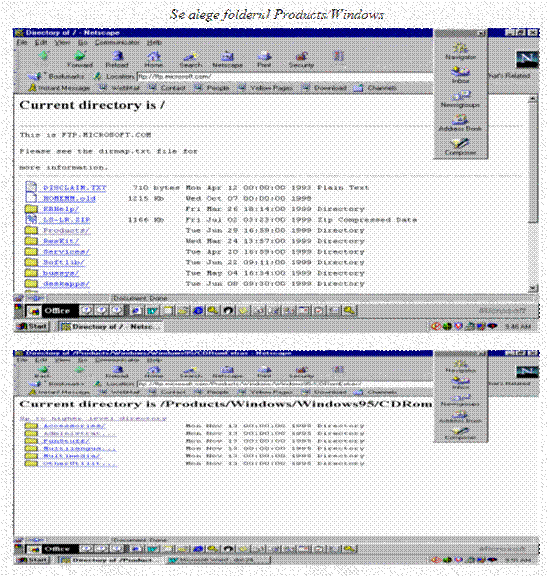547x576 pixels.
Task: Open Inbox from the top window's component bar
Action: (460, 75)
